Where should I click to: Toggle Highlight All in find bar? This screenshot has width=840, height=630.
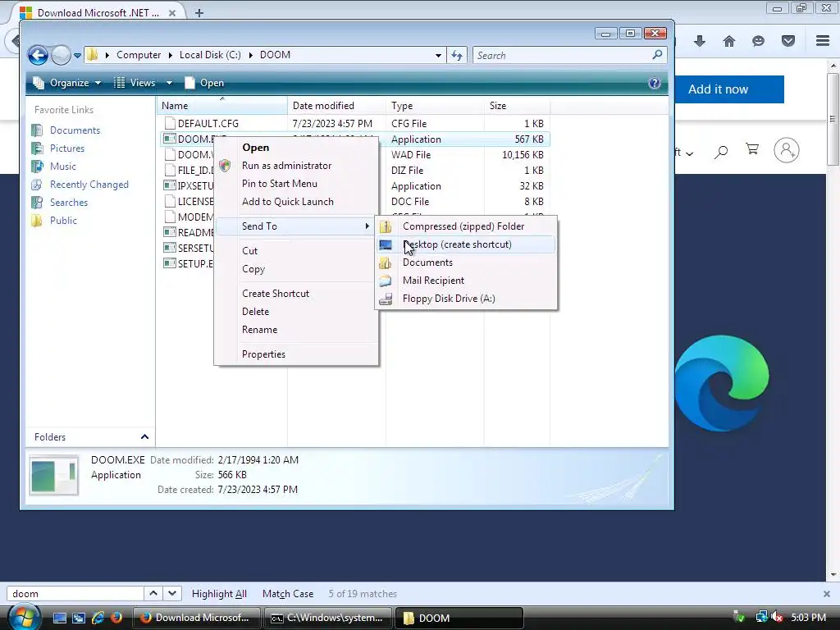(x=219, y=594)
